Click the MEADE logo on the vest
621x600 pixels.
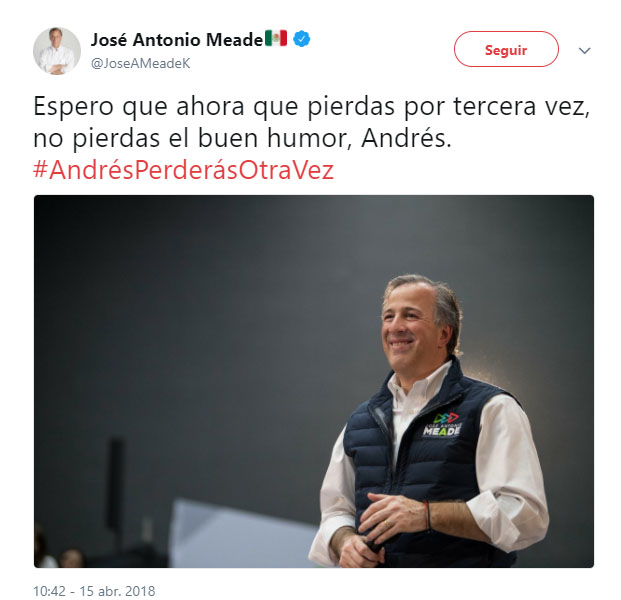(x=442, y=430)
